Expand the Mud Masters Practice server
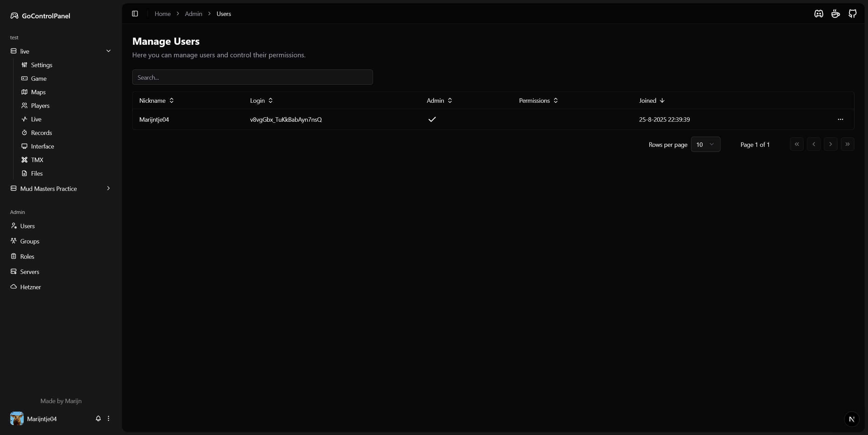The height and width of the screenshot is (435, 868). (108, 189)
